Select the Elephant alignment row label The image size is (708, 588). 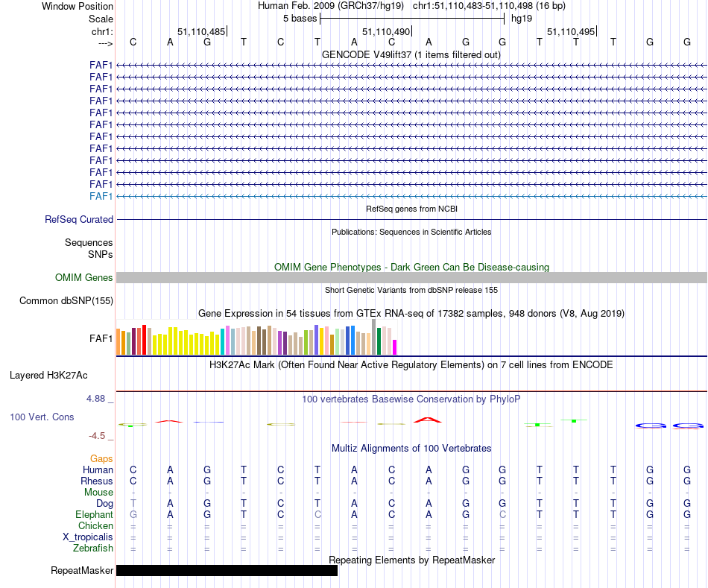click(x=95, y=515)
